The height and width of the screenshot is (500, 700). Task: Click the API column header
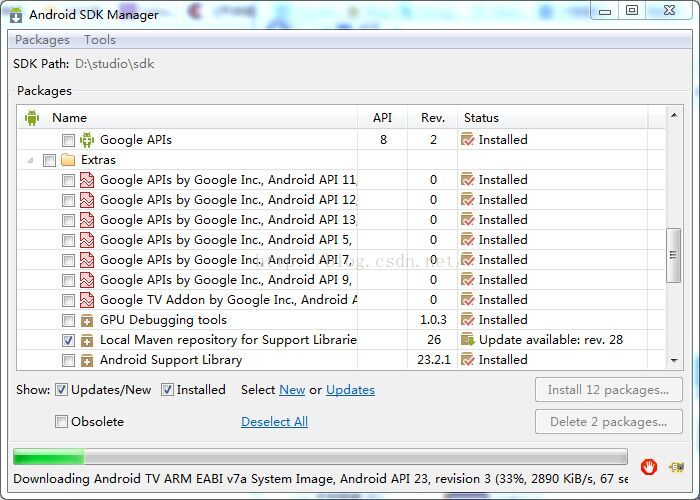pyautogui.click(x=383, y=118)
